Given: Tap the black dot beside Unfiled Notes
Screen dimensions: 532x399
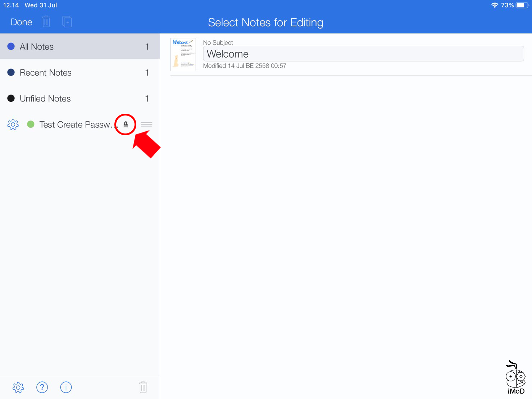Looking at the screenshot, I should click(11, 98).
